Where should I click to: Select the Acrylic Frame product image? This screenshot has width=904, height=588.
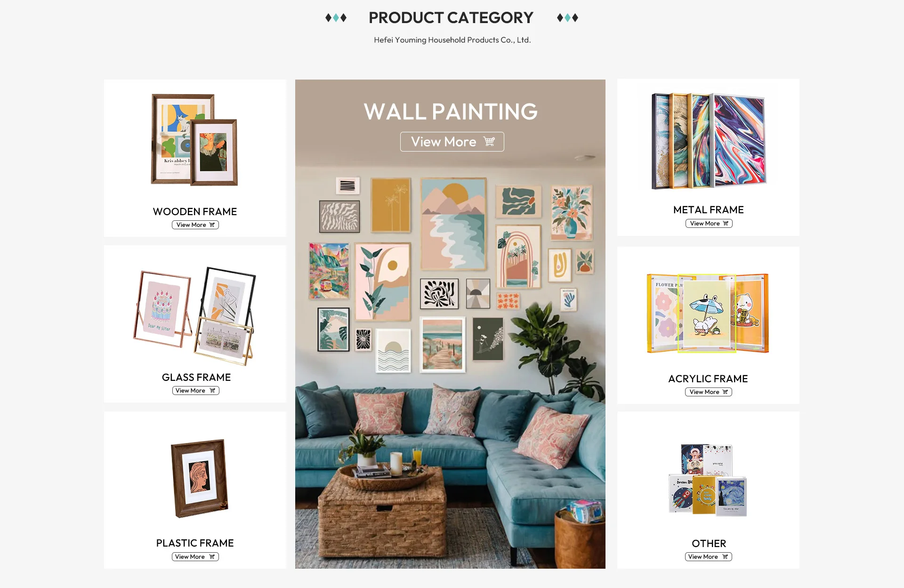(708, 313)
